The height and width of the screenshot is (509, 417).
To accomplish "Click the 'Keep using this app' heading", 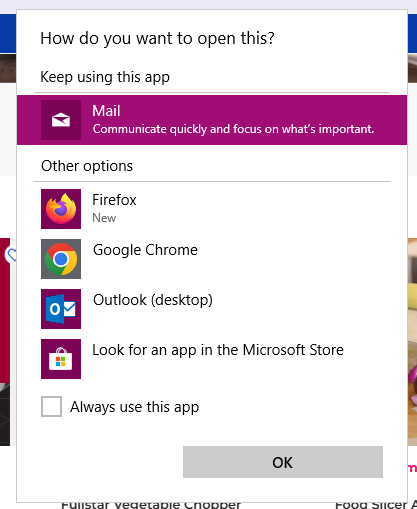I will 105,77.
